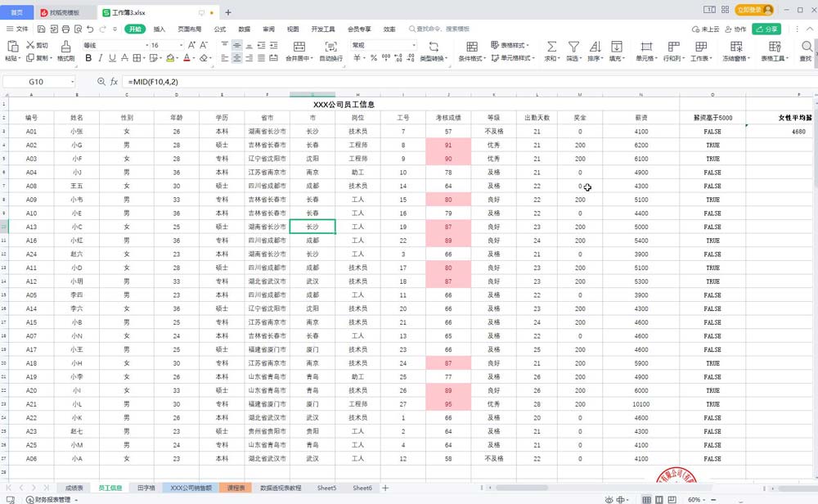The width and height of the screenshot is (818, 504).
Task: Open a new document tab with plus
Action: 228,12
